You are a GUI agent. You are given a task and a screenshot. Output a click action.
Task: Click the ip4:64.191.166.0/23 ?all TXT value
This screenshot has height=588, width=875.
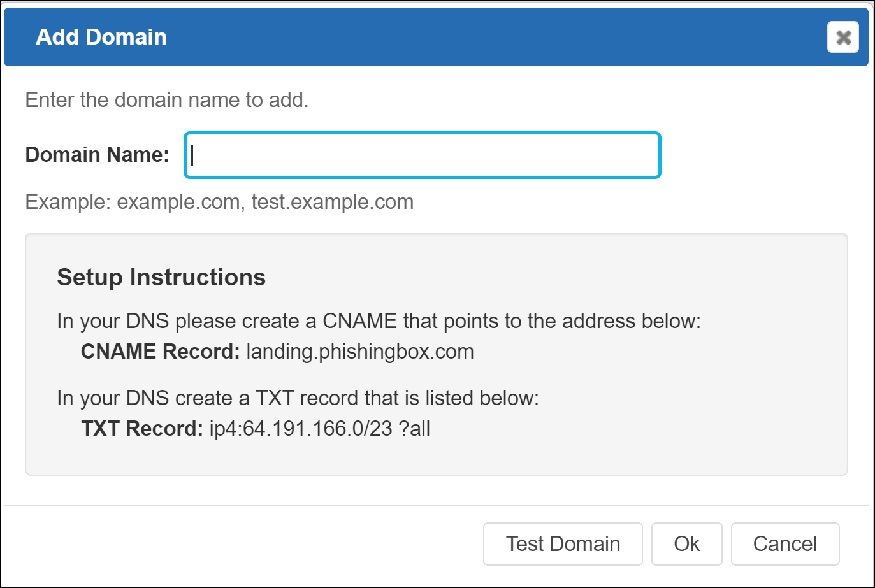(x=320, y=429)
